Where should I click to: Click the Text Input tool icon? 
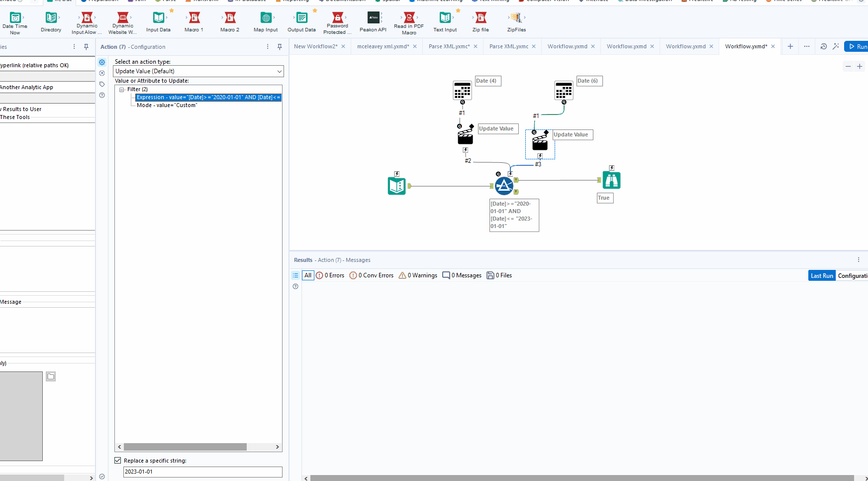[445, 18]
